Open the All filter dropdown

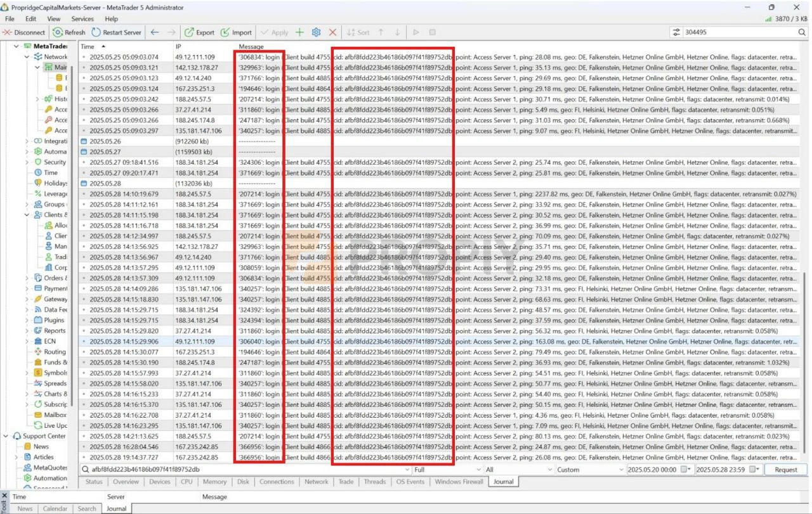518,470
